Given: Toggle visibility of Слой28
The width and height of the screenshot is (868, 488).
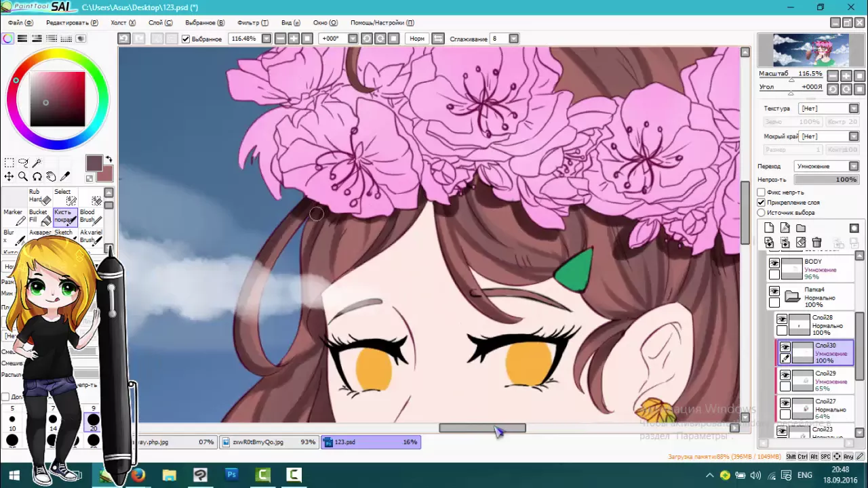Looking at the screenshot, I should click(782, 319).
